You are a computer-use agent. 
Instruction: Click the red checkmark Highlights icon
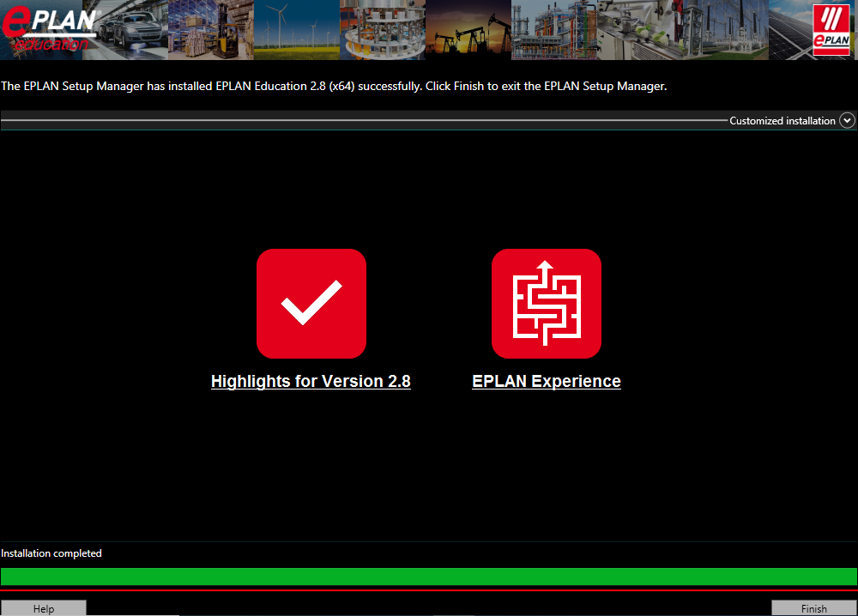coord(311,304)
